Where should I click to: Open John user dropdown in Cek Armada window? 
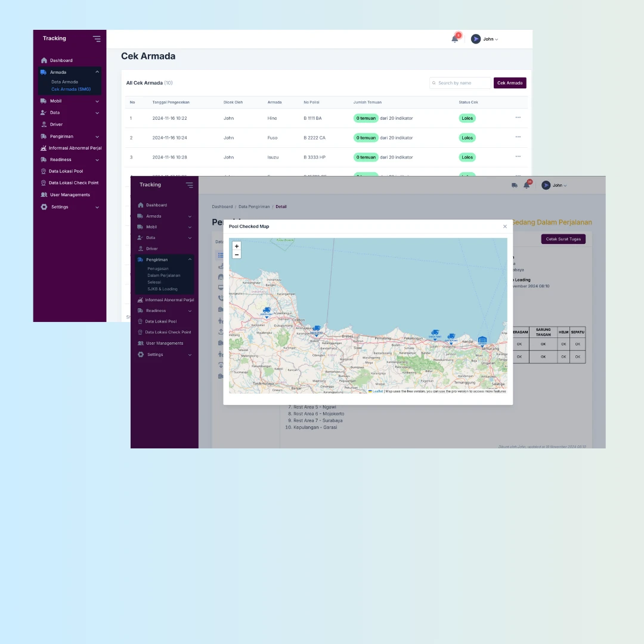click(484, 39)
